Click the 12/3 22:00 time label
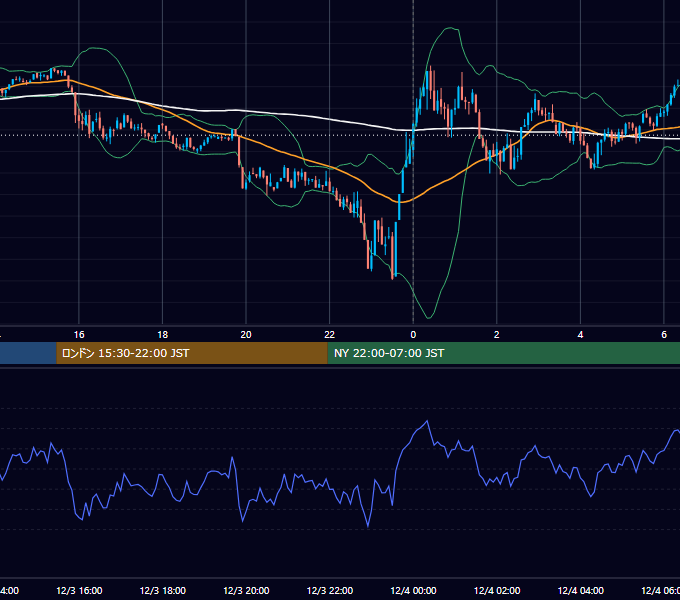 pos(330,590)
